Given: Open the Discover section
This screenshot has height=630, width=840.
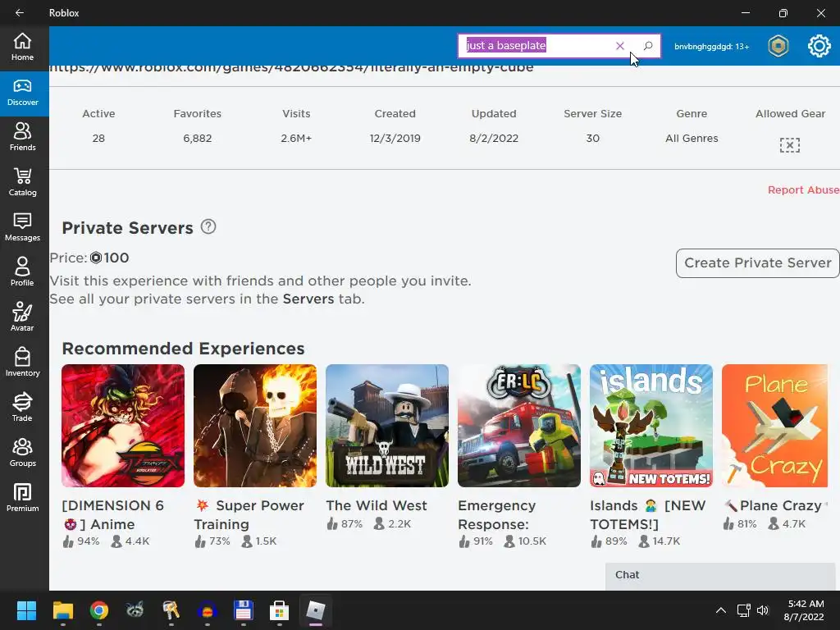Looking at the screenshot, I should pos(22,94).
